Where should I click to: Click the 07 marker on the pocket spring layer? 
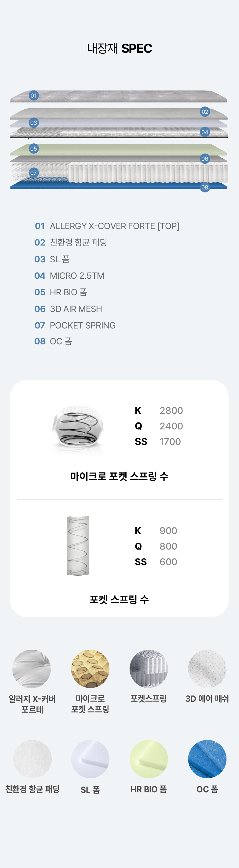click(33, 173)
